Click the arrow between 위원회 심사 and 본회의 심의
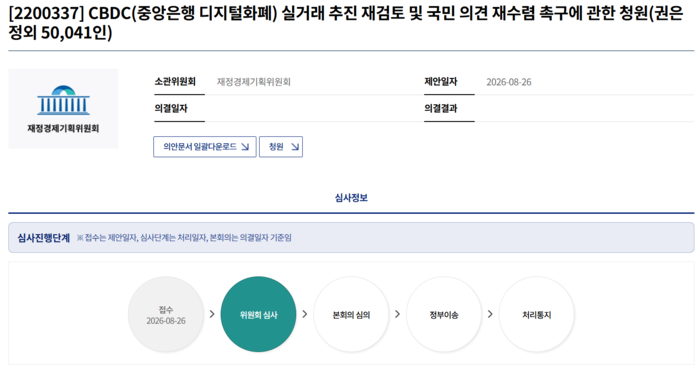700x365 pixels. click(305, 314)
